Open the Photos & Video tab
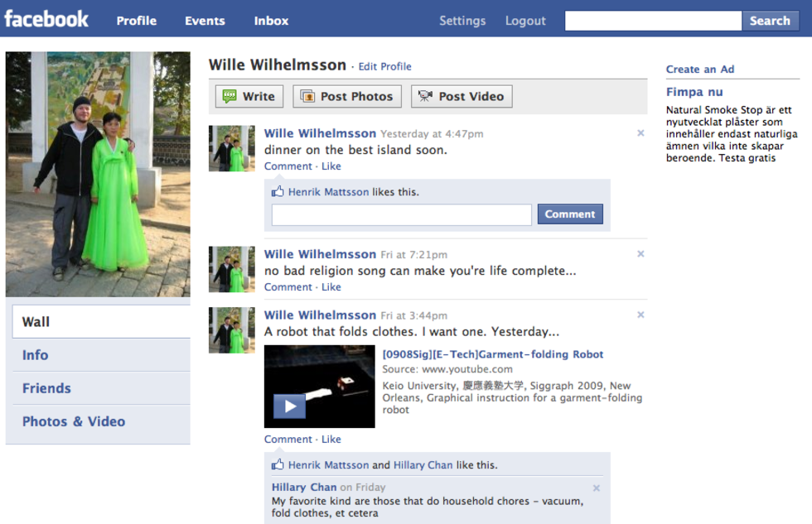The image size is (812, 524). (x=74, y=421)
